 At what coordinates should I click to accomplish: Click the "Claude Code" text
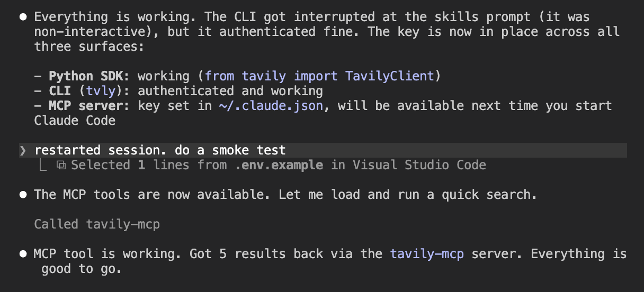[x=75, y=121]
